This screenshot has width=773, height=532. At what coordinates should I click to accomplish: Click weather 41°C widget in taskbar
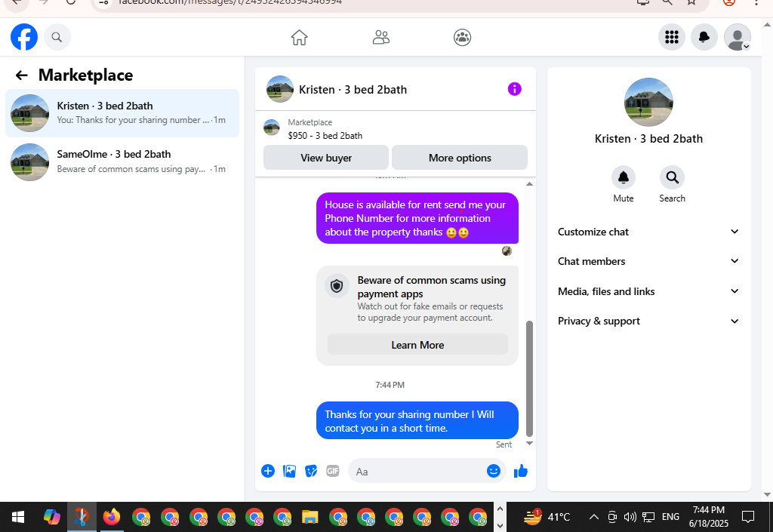point(547,517)
